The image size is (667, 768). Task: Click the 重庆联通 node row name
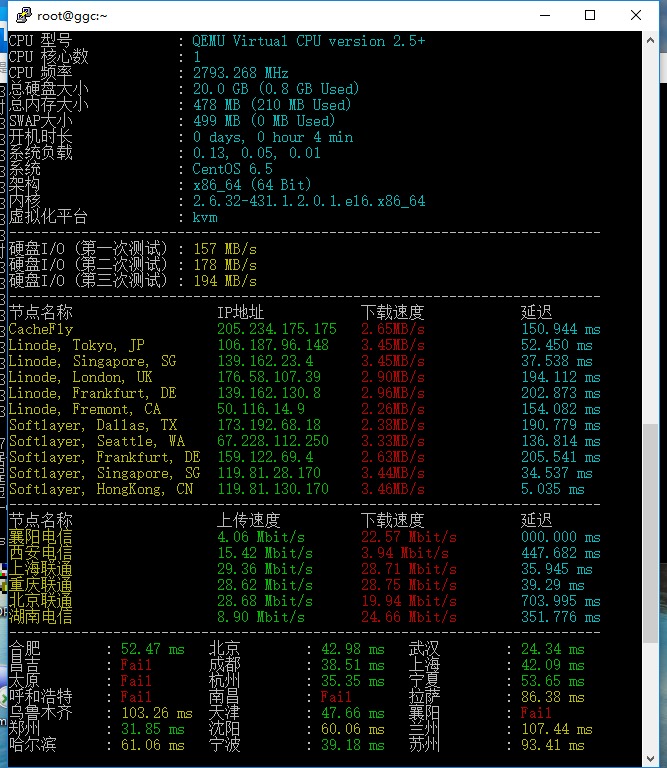(41, 585)
